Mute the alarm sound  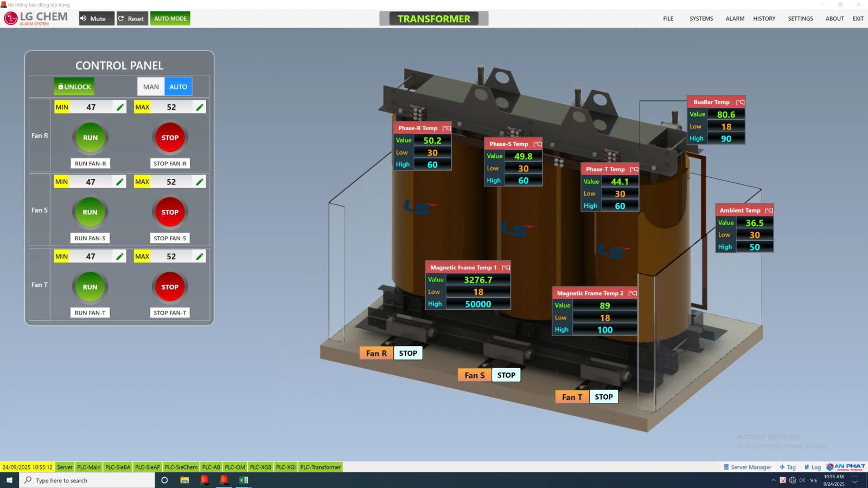[97, 18]
